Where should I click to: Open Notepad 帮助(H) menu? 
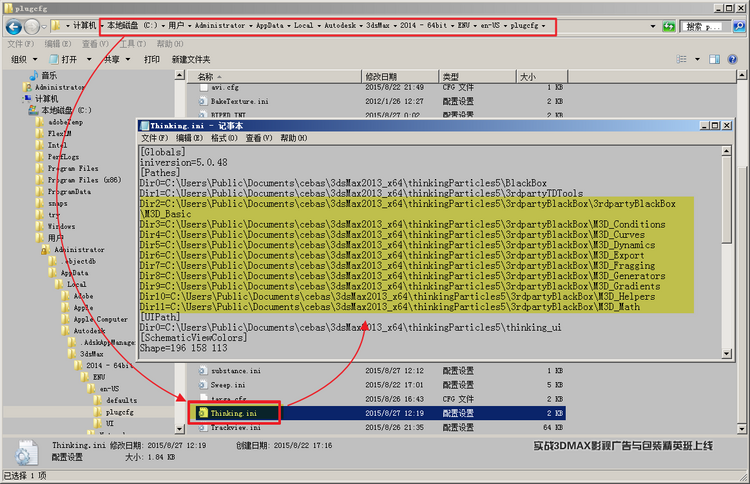tap(294, 138)
